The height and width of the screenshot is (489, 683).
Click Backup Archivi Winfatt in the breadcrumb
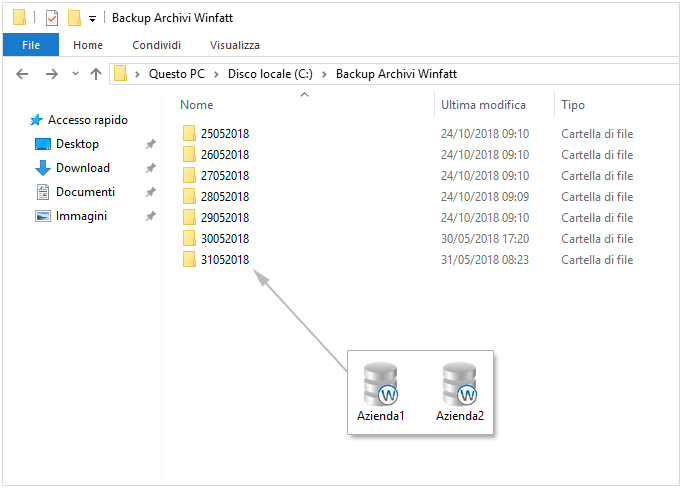click(x=396, y=74)
